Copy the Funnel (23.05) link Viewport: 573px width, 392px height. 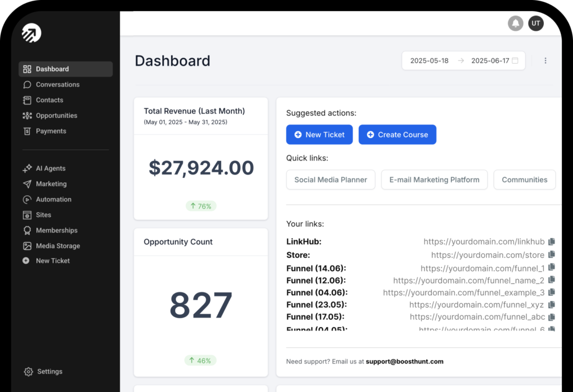pos(552,305)
